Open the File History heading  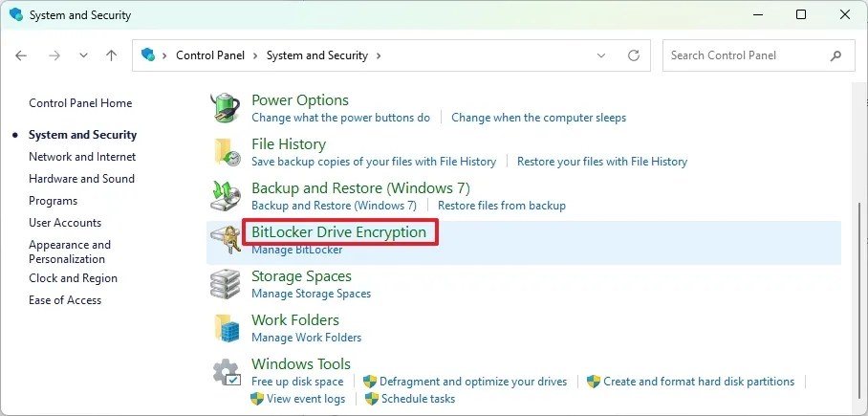pyautogui.click(x=289, y=144)
